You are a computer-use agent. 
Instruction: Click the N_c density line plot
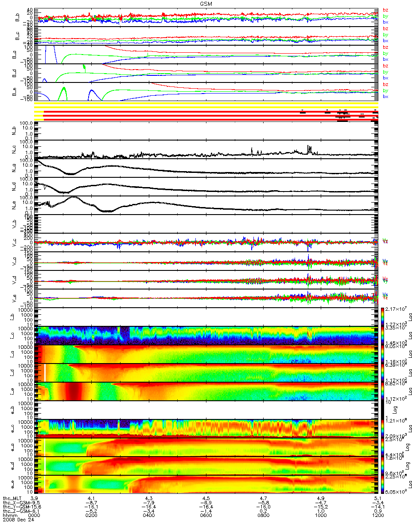pos(207,149)
